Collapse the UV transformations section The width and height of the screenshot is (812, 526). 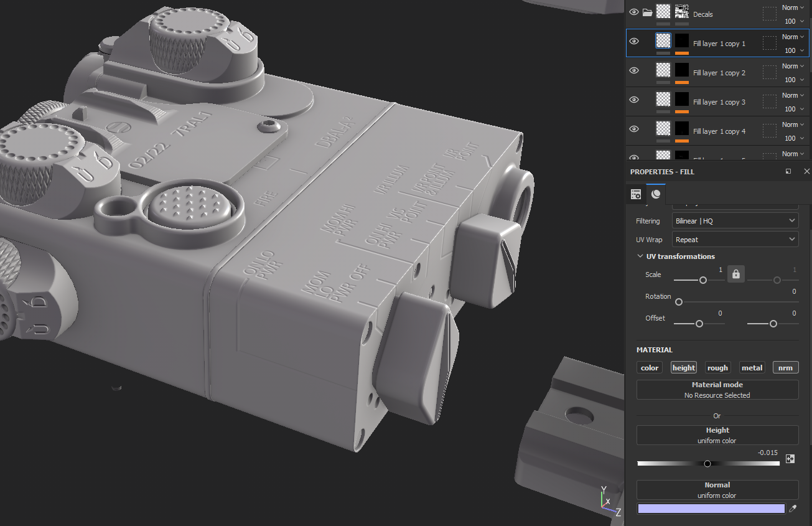(x=640, y=256)
